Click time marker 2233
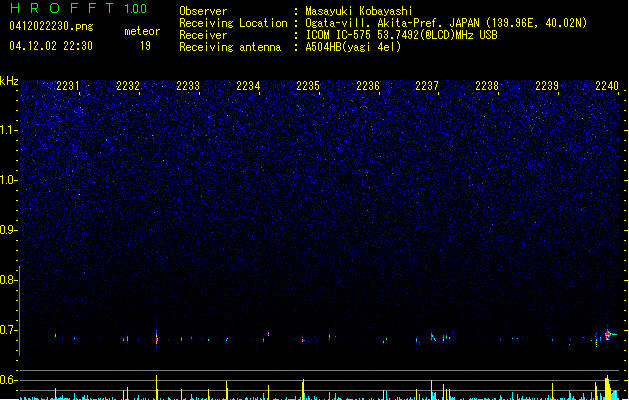Screen dimensions: 629x400 (188, 86)
